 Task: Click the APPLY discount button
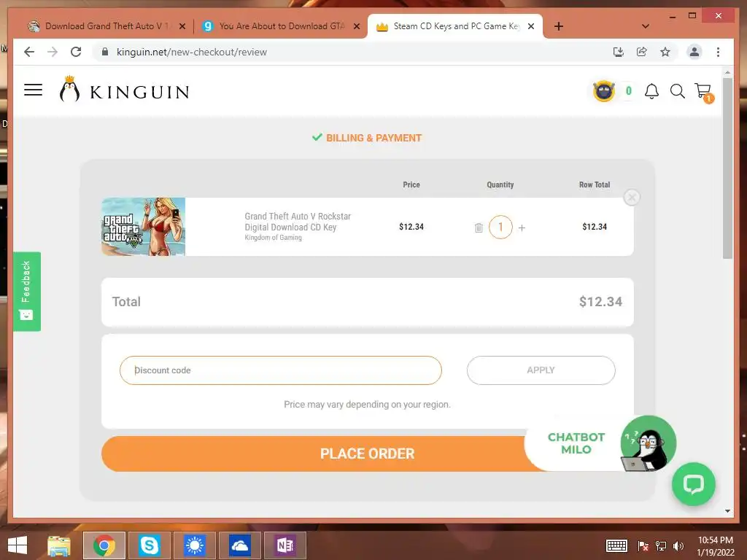coord(541,370)
